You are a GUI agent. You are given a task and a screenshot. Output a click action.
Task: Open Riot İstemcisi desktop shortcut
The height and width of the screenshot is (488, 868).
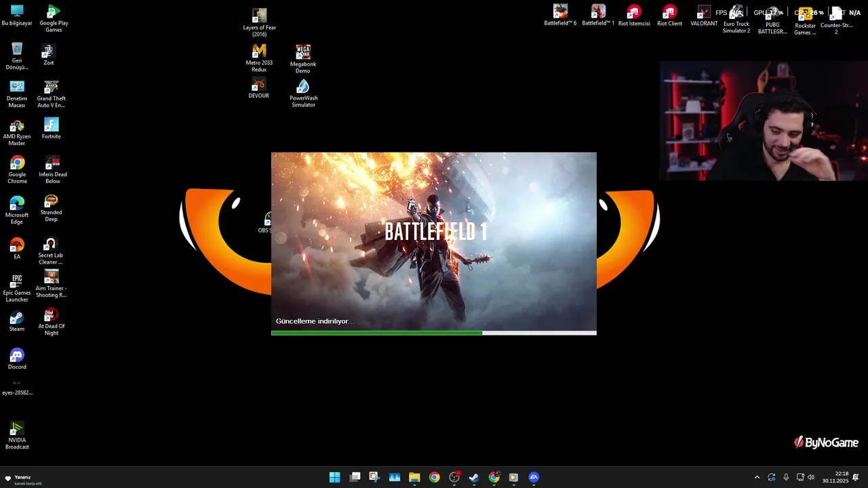tap(634, 15)
